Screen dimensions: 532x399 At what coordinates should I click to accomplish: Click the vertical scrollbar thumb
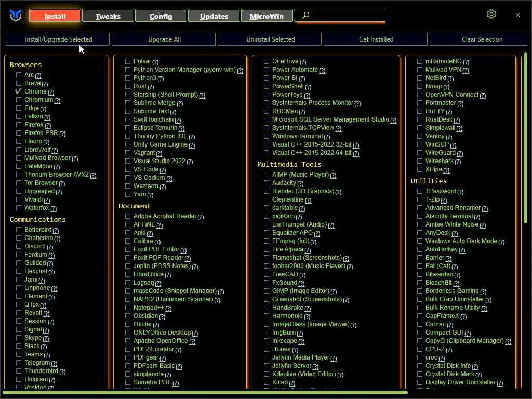click(525, 137)
